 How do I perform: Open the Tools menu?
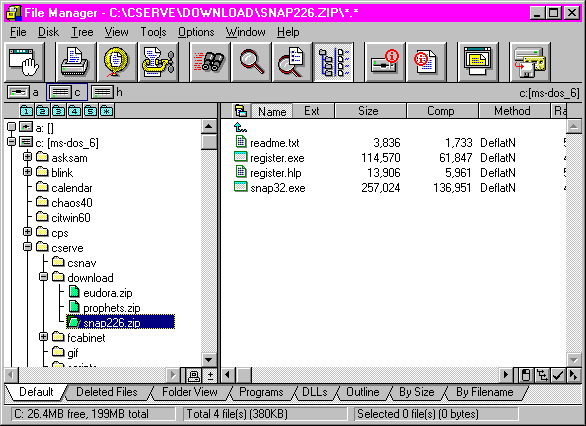click(x=153, y=32)
